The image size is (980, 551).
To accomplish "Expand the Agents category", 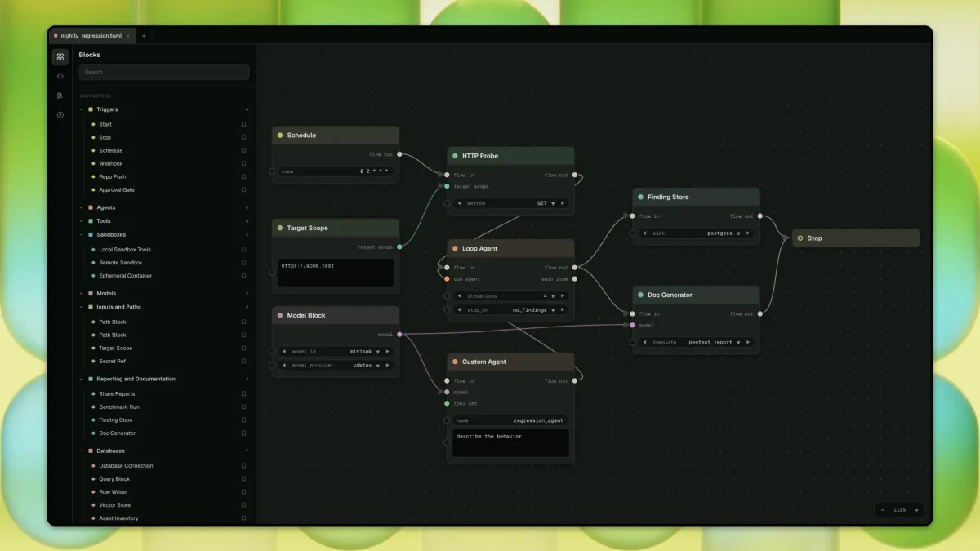I will (x=81, y=207).
